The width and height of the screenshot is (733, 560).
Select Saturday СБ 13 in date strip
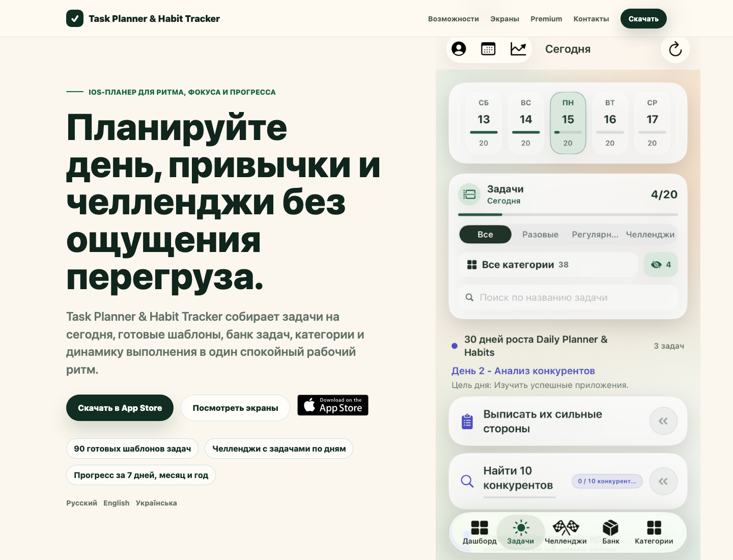click(x=484, y=123)
